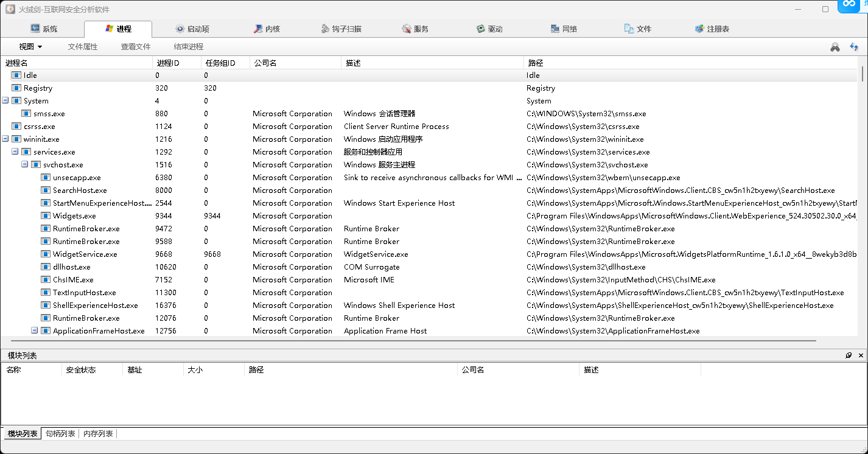Click the process icon beside dllhost.exe
868x454 pixels.
tap(45, 267)
